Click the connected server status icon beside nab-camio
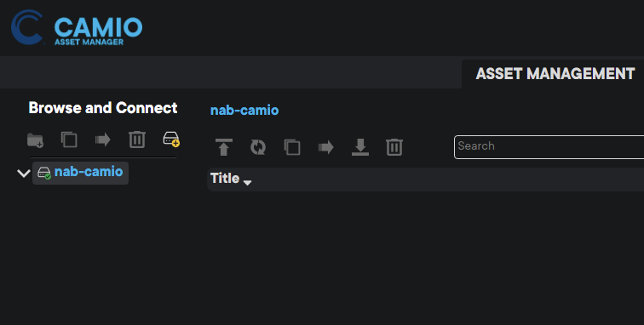 [x=44, y=174]
